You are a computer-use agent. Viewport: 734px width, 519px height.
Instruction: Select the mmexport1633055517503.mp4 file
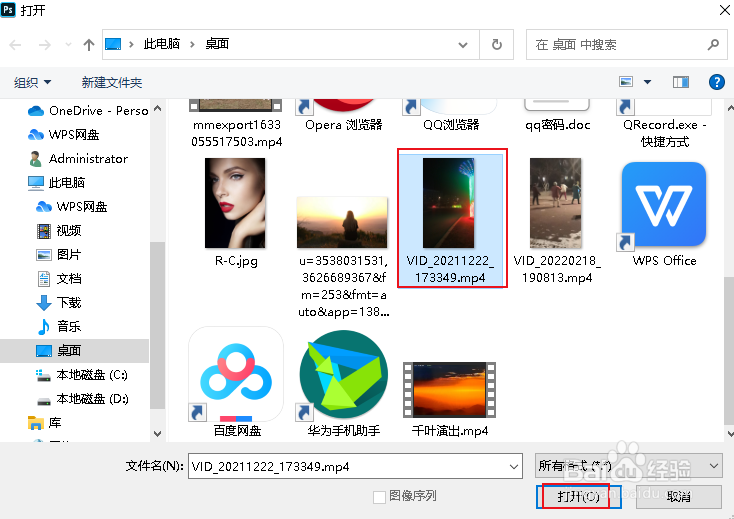coord(236,124)
